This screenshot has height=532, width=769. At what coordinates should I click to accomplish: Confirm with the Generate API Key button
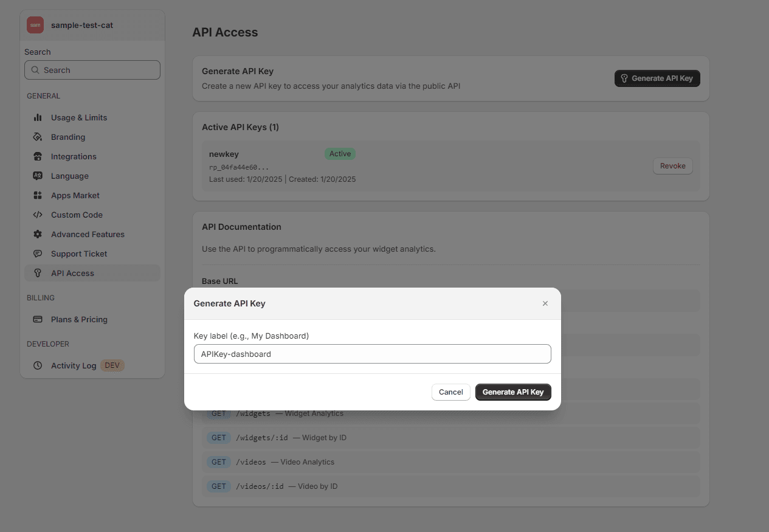point(513,392)
